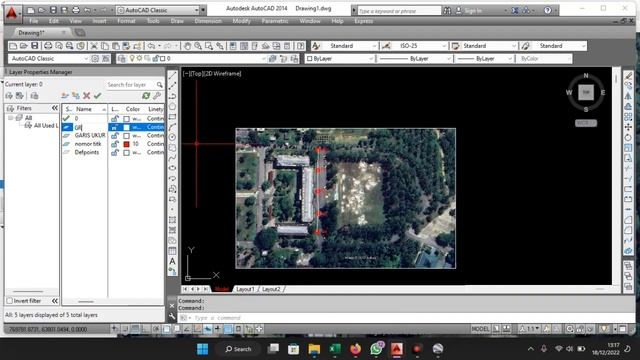This screenshot has width=640, height=360.
Task: Toggle the MODEL space status button
Action: 480,329
